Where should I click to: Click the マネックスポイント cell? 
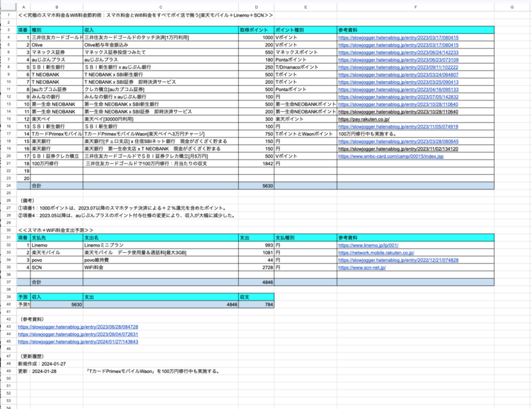tap(305, 53)
